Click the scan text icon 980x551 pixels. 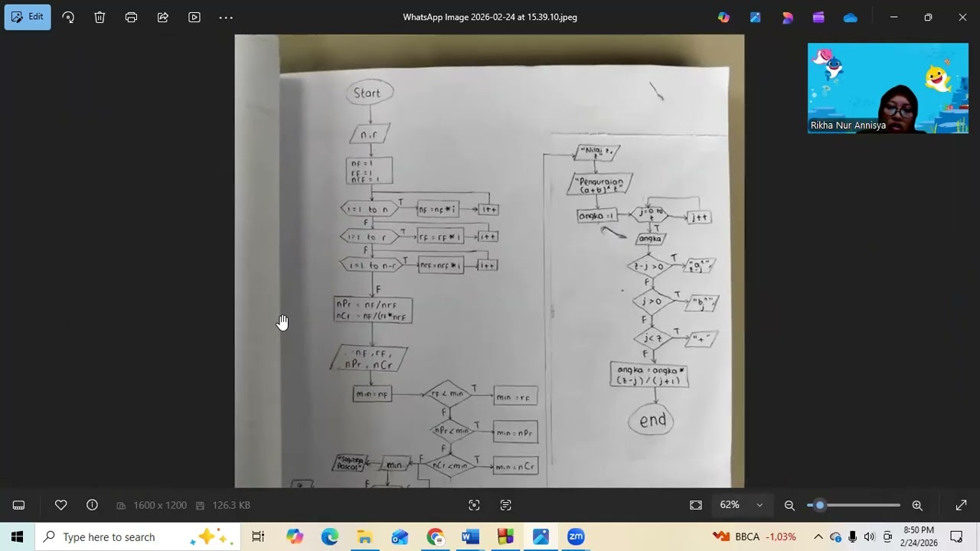pyautogui.click(x=505, y=505)
